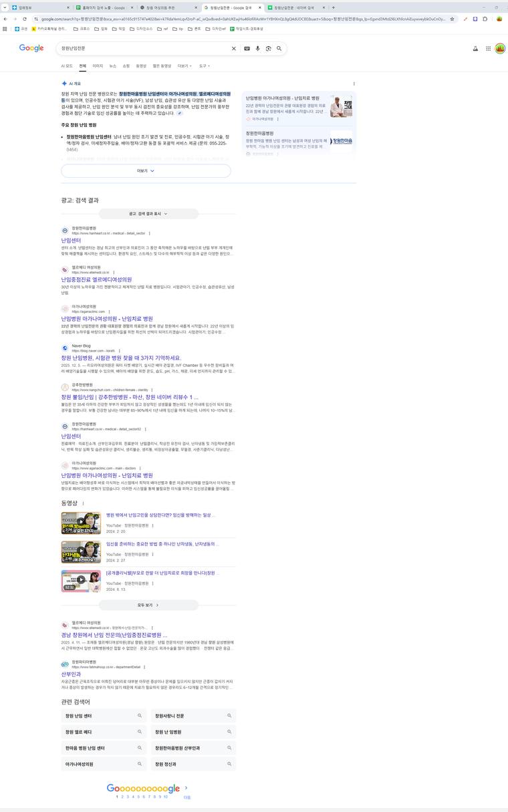The width and height of the screenshot is (508, 812).
Task: Go back with browser back arrow
Action: 5,19
